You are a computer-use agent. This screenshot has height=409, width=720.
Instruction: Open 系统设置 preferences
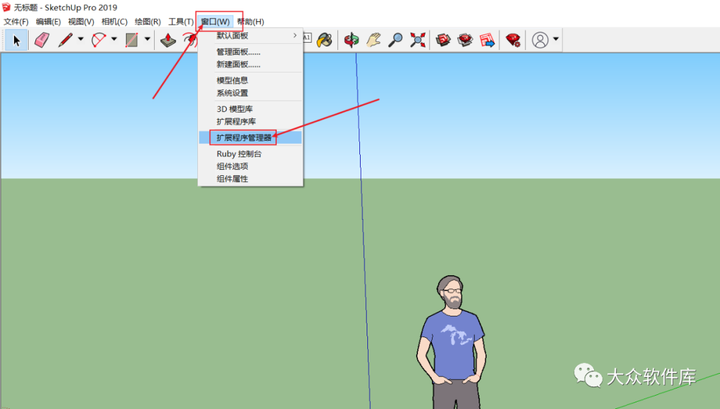point(251,93)
